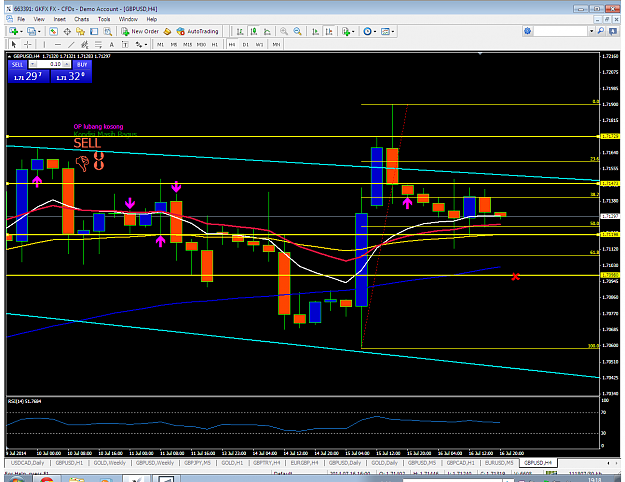Open the Tools menu

(104, 19)
